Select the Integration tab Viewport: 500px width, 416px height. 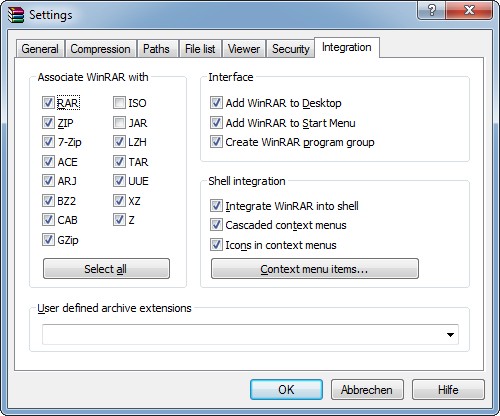click(x=347, y=47)
